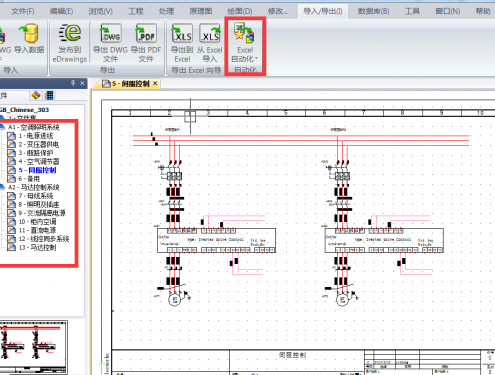Collapse the A1 - 空调照明系统 folder
The image size is (495, 375).
click(x=3, y=127)
